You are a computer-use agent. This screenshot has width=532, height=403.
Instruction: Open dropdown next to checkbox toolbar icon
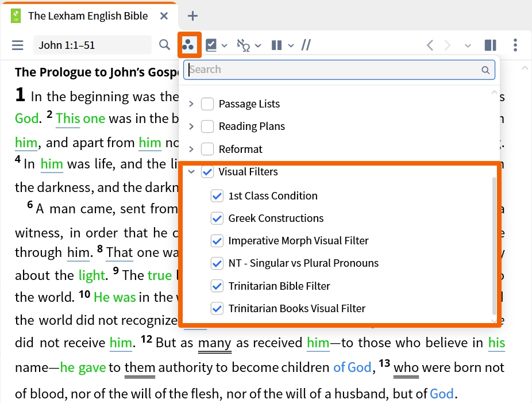click(x=224, y=45)
